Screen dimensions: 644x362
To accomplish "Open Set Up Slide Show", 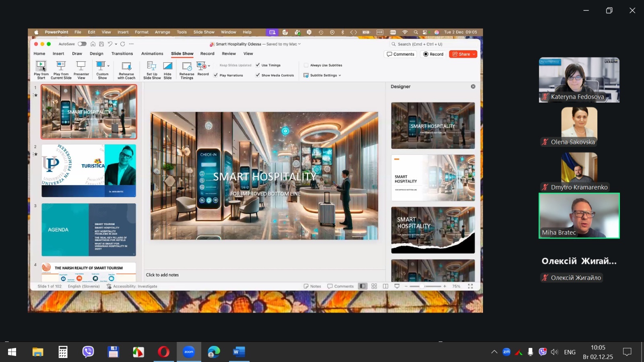I will click(152, 66).
